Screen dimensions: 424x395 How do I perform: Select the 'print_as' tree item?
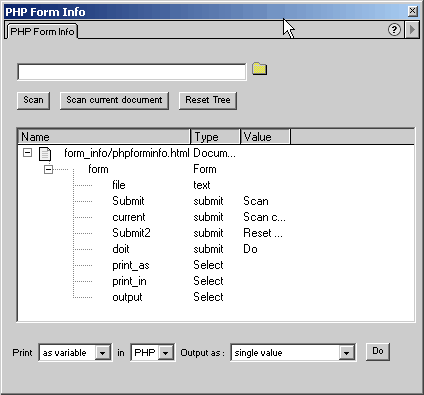[x=131, y=265]
